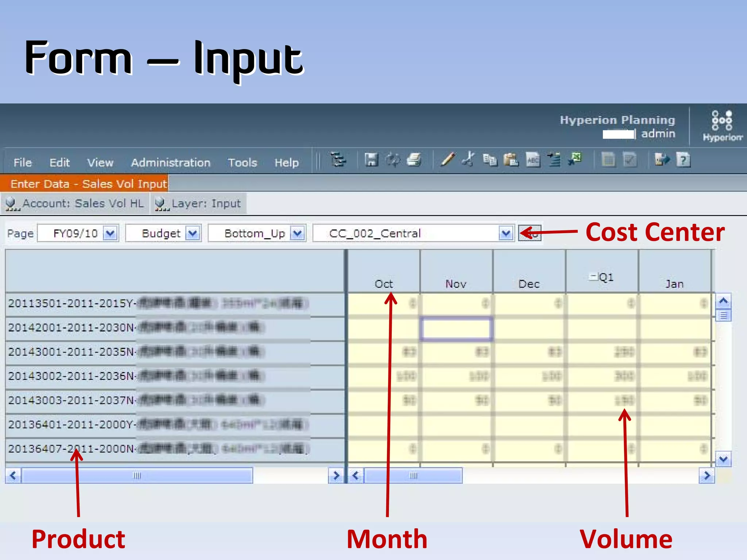Click the green Excel export icon

(x=575, y=159)
